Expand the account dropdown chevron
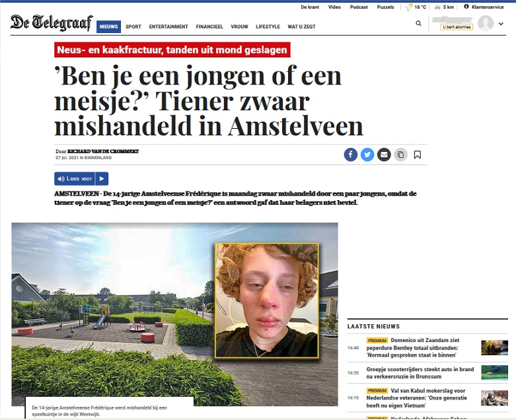Screen dimensions: 516x420 pyautogui.click(x=501, y=24)
